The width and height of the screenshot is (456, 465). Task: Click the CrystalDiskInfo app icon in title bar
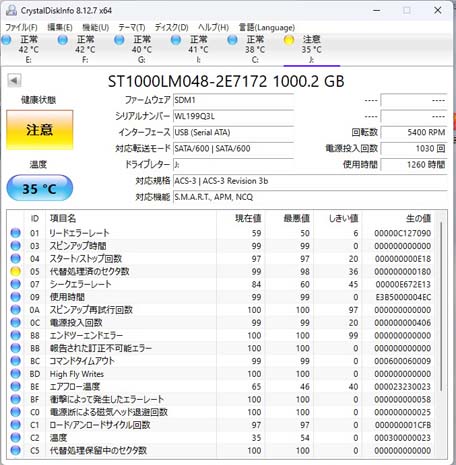pyautogui.click(x=11, y=10)
